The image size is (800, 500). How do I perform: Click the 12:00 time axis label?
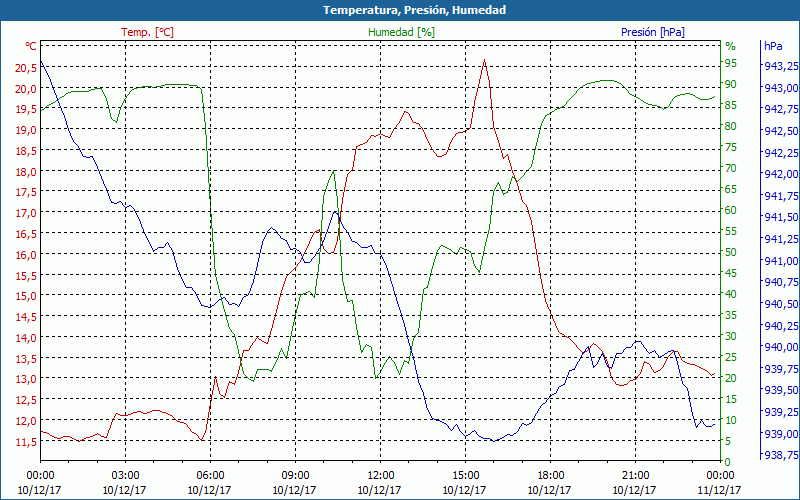coord(380,475)
